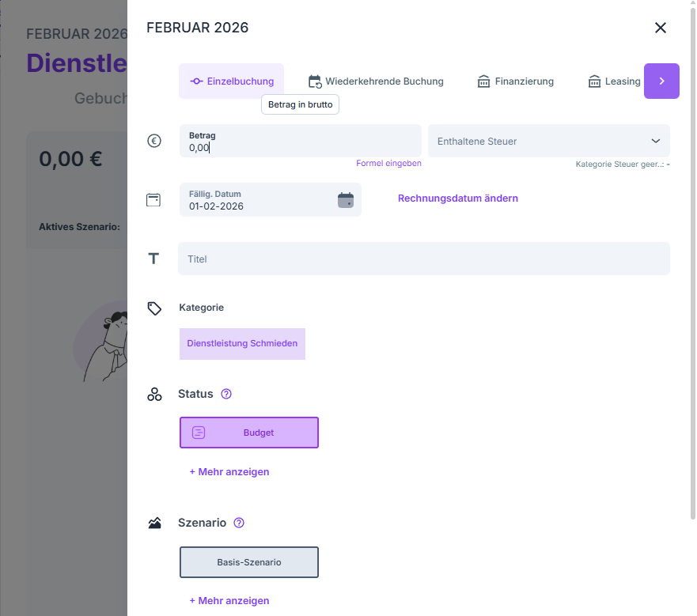The height and width of the screenshot is (616, 697).
Task: Click the Status circles icon
Action: click(x=154, y=394)
